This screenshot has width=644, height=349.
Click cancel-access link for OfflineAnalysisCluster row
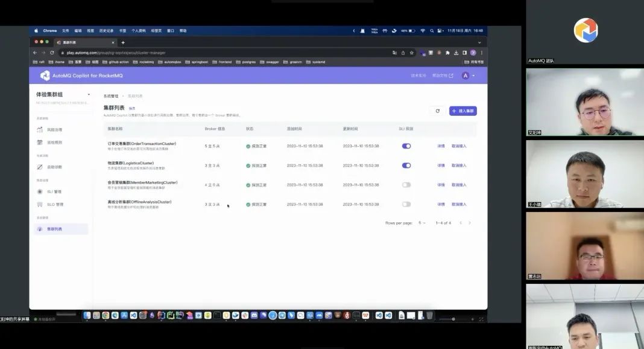[459, 204]
